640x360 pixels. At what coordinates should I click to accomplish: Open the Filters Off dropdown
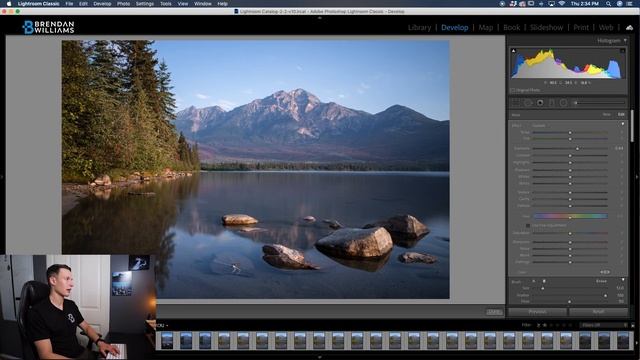click(604, 325)
